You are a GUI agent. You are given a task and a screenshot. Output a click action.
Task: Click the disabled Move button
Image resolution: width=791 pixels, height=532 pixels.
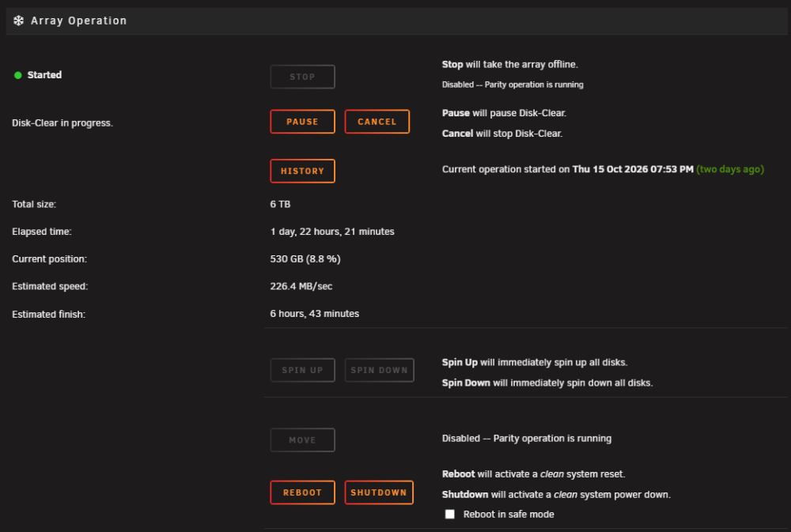click(x=303, y=440)
